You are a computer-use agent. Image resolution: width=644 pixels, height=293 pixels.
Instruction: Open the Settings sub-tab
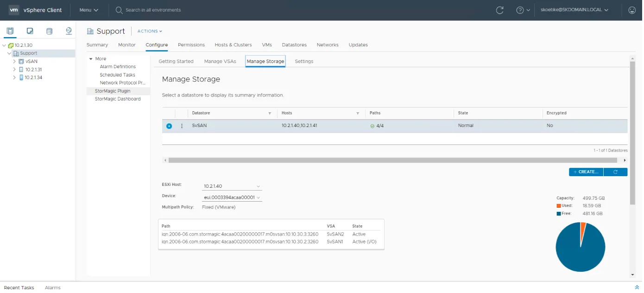(x=304, y=61)
